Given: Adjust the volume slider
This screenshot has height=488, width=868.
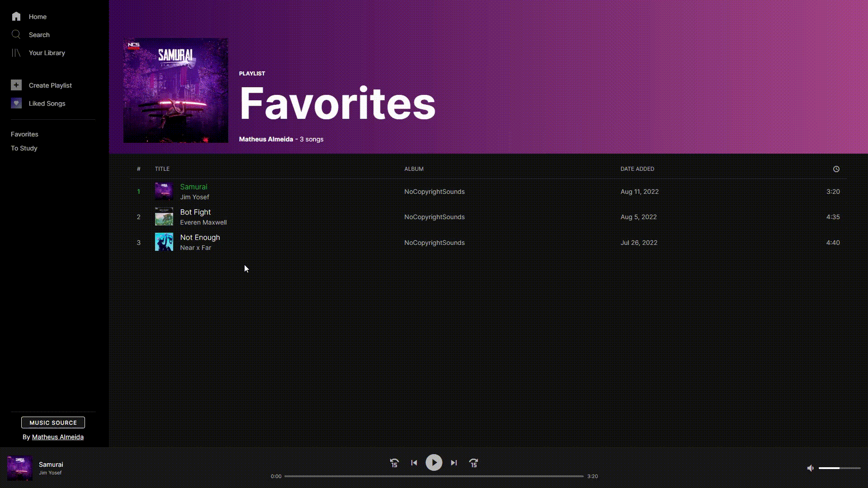Looking at the screenshot, I should pos(840,468).
